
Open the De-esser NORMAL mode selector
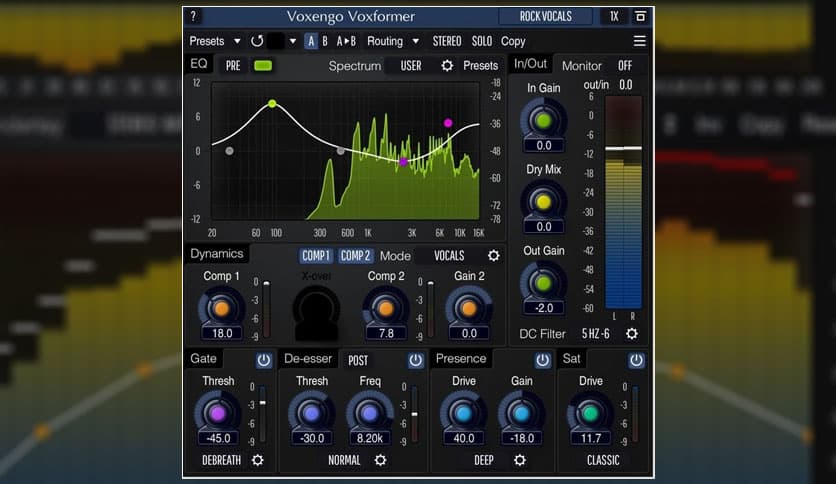click(x=344, y=460)
